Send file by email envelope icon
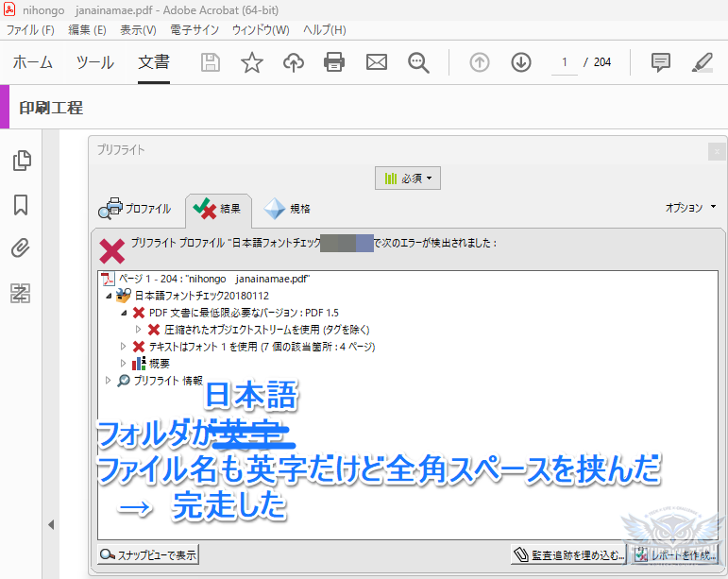Screen dimensions: 728x579 tap(377, 62)
